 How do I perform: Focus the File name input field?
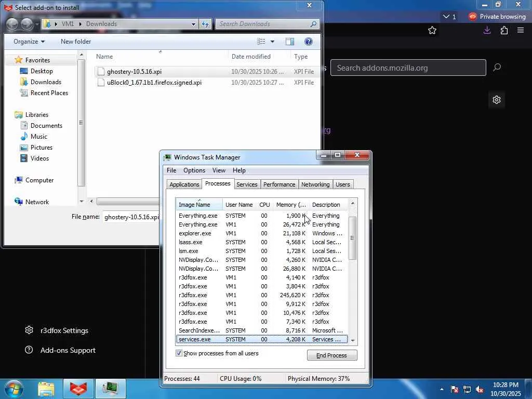pos(131,217)
